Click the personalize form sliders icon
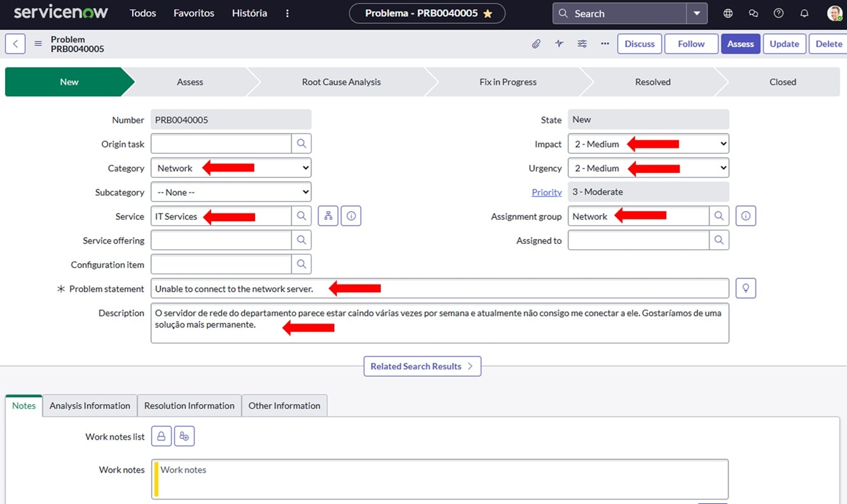The image size is (847, 504). click(x=582, y=44)
